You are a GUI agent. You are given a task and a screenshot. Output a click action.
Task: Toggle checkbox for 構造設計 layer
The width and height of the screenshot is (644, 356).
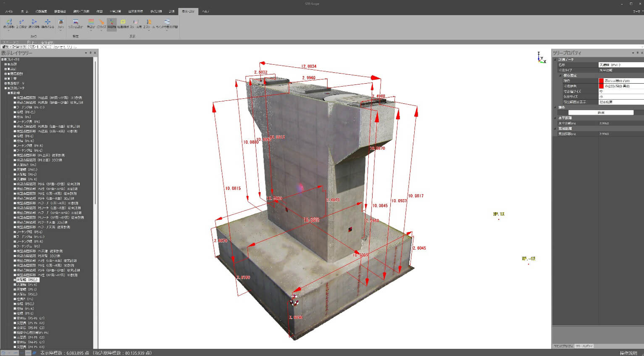(x=8, y=74)
